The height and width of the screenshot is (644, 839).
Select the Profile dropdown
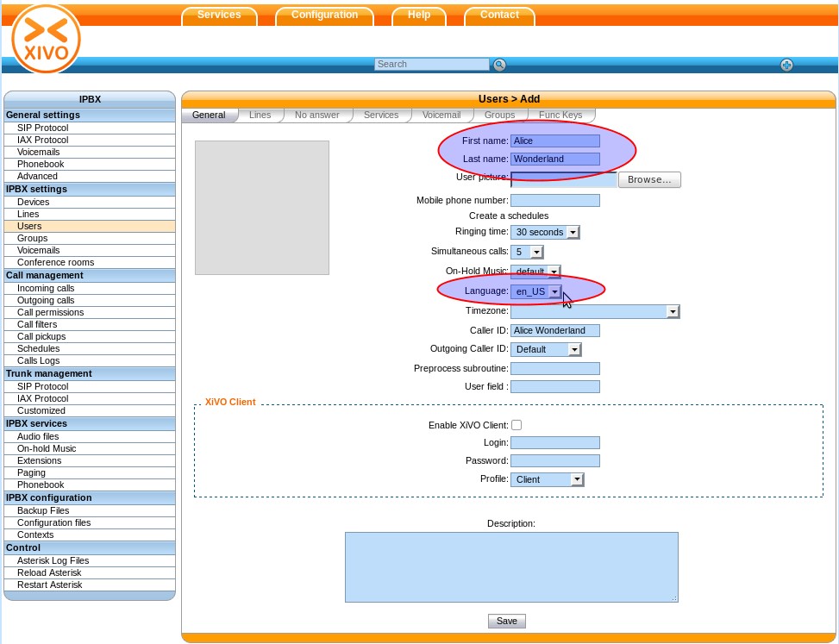(548, 479)
